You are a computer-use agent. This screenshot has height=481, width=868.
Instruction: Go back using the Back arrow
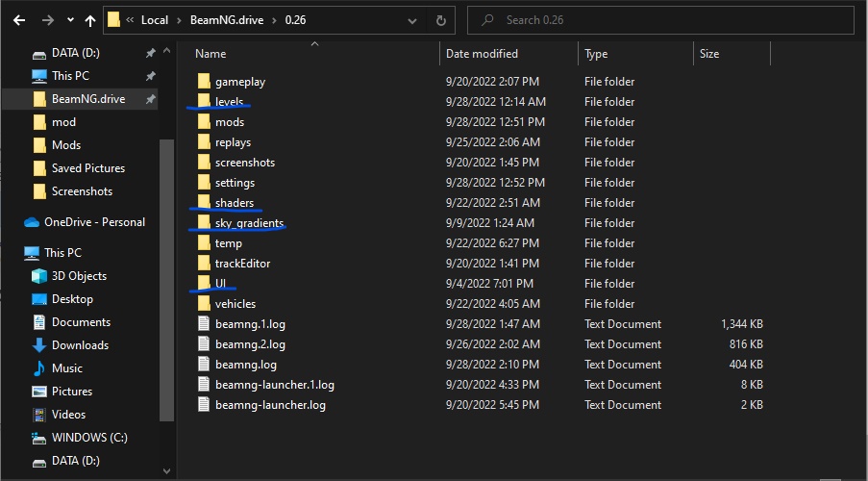(19, 20)
